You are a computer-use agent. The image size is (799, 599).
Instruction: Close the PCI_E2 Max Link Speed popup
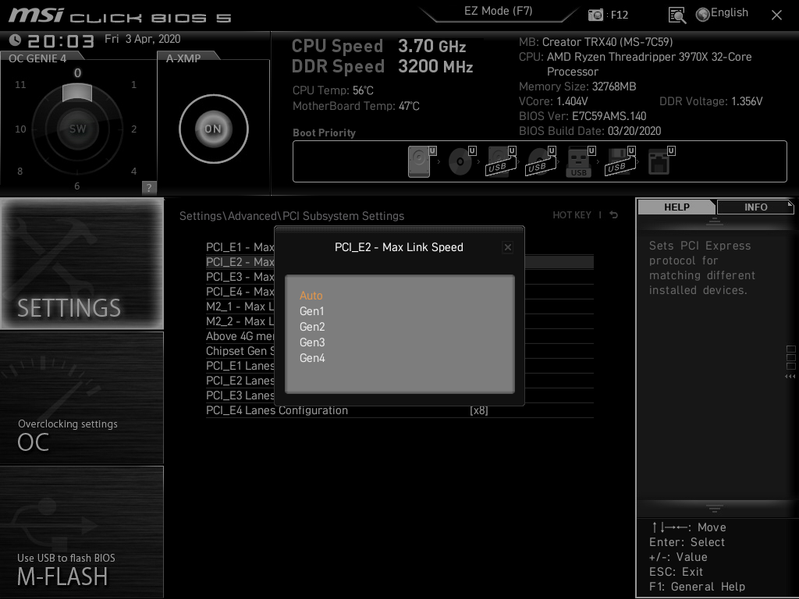pyautogui.click(x=508, y=248)
